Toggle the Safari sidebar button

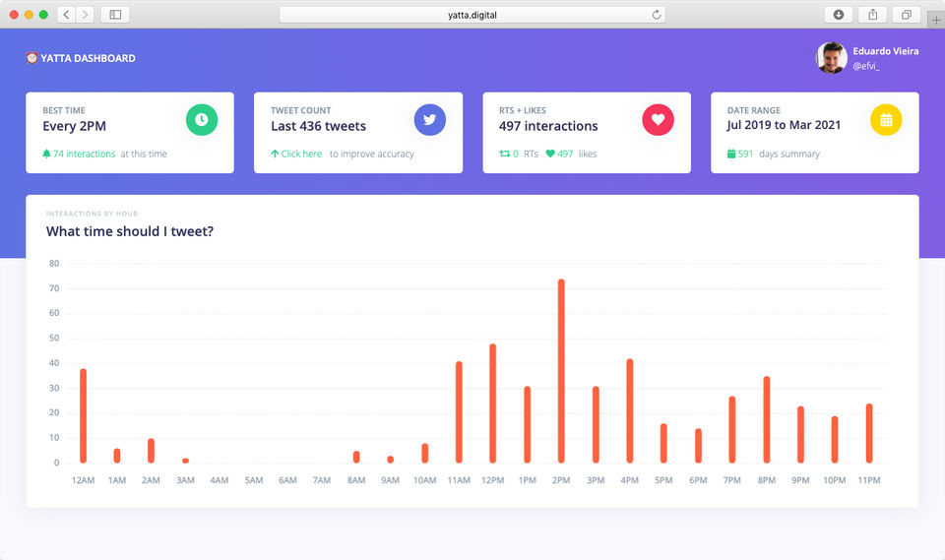pyautogui.click(x=115, y=15)
